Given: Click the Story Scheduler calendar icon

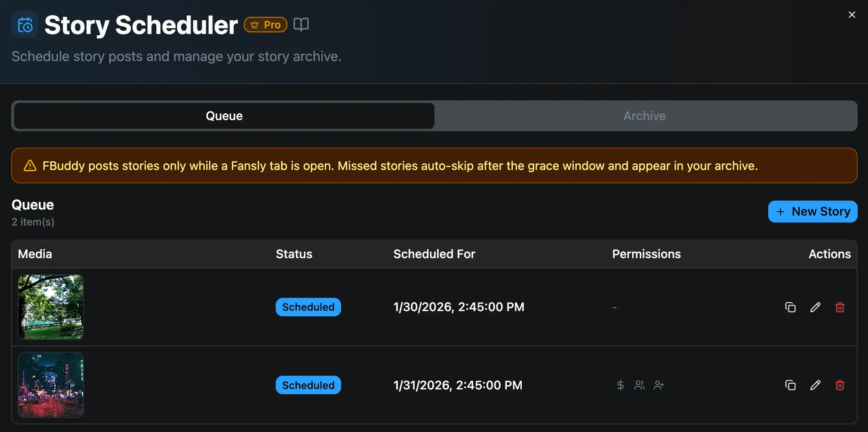Looking at the screenshot, I should [x=25, y=25].
